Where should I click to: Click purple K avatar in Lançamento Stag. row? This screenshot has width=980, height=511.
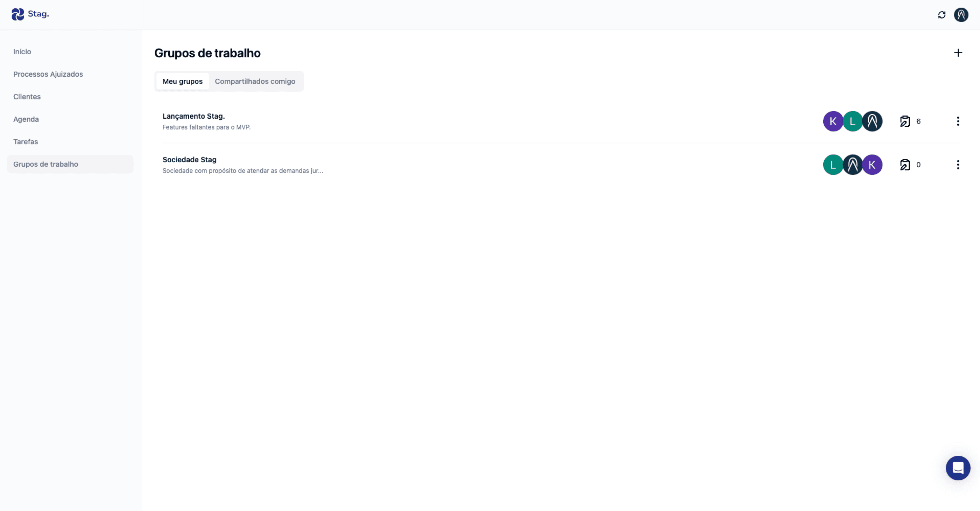tap(833, 121)
